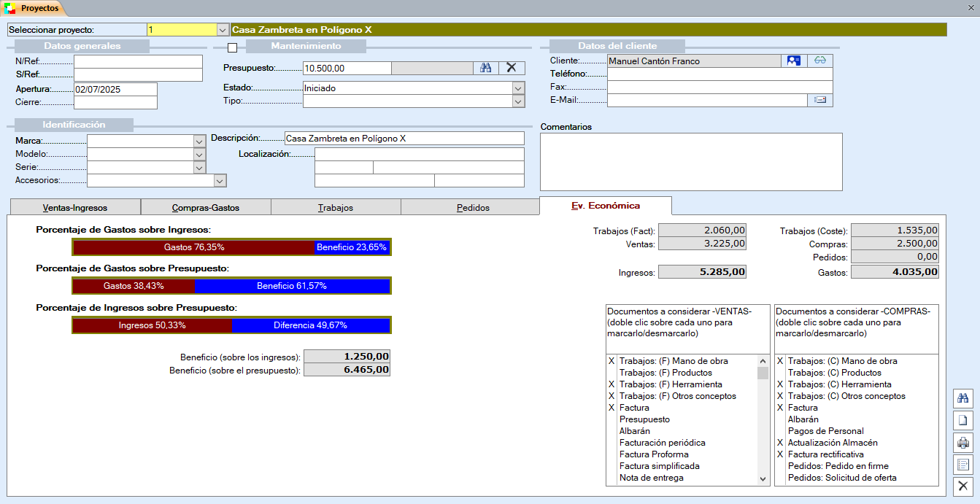The height and width of the screenshot is (504, 980).
Task: Click the Pedidos tab
Action: tap(473, 207)
